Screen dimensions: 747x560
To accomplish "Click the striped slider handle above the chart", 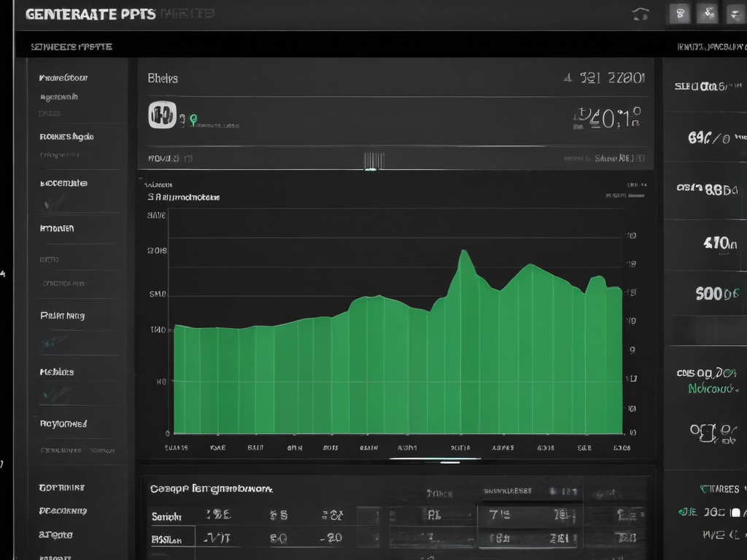I will (374, 160).
